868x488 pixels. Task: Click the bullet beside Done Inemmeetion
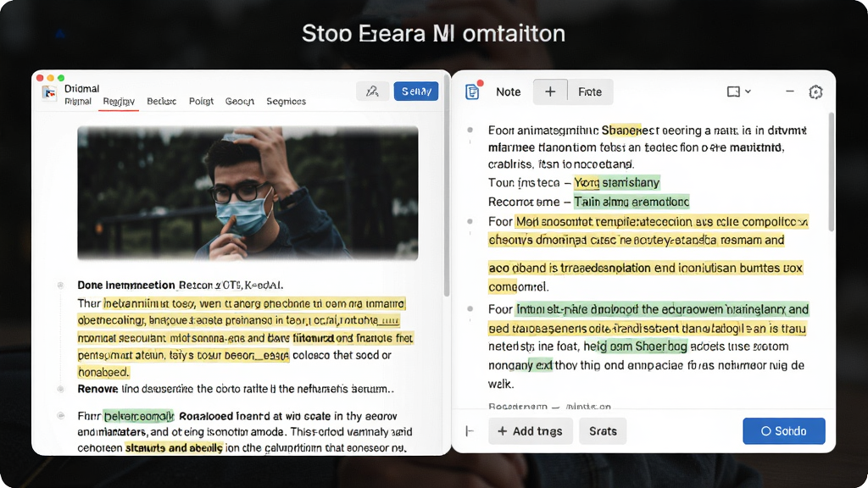60,285
